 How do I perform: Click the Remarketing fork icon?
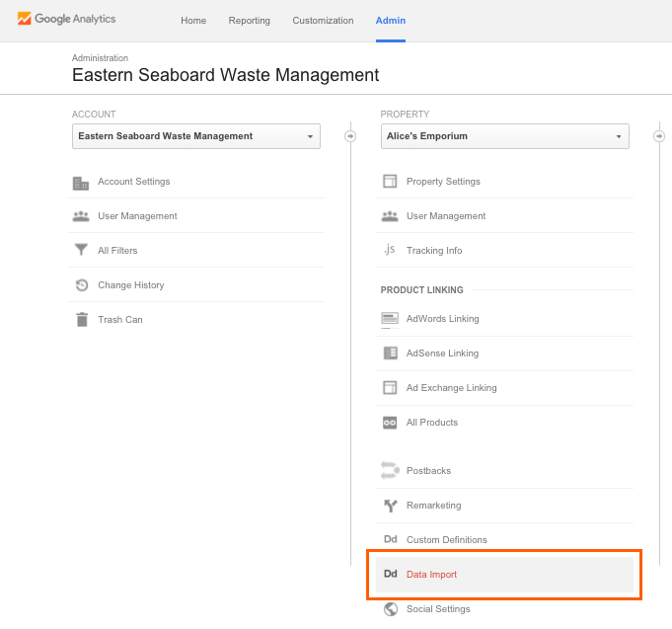(x=390, y=506)
